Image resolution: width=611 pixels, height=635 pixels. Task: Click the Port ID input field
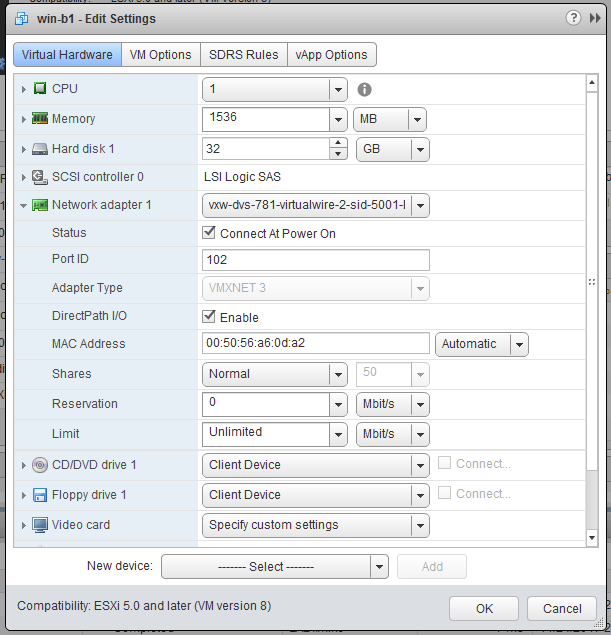(x=315, y=260)
